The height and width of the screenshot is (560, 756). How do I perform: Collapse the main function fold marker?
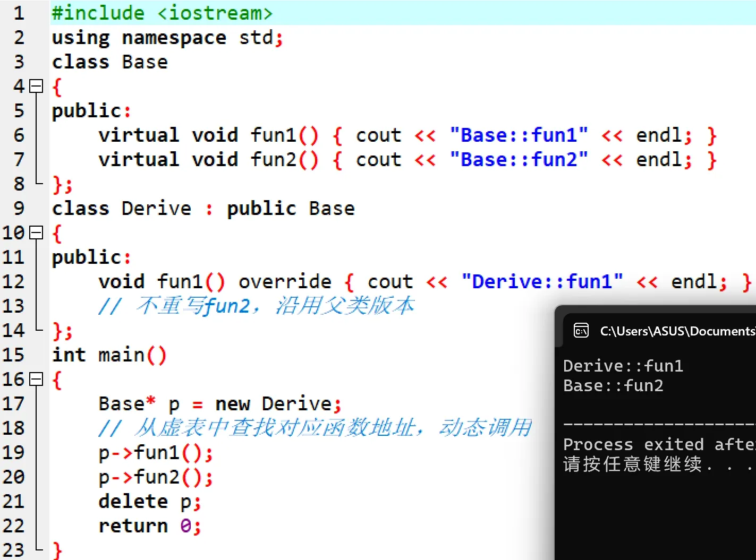(36, 379)
